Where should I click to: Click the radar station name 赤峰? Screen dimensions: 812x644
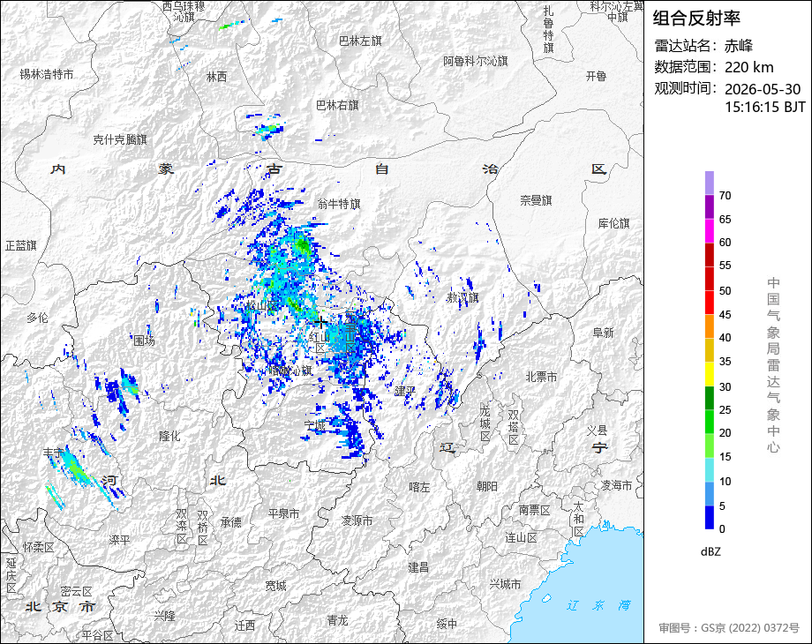tap(739, 46)
